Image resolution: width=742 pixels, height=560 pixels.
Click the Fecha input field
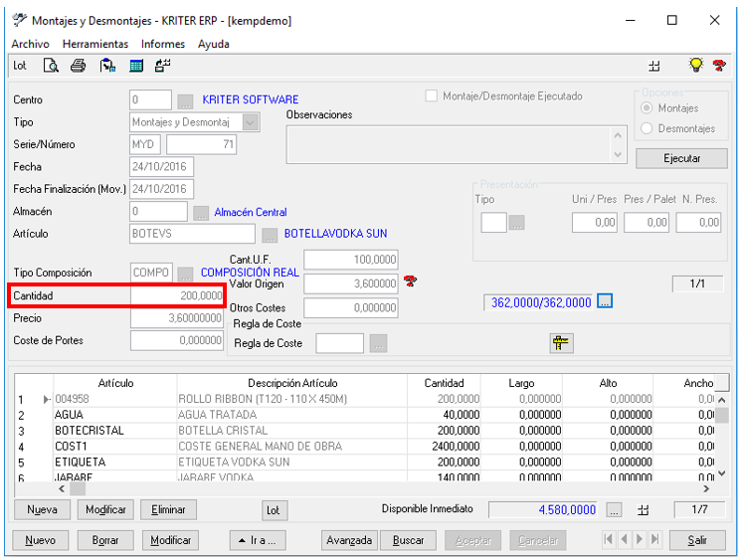[161, 167]
